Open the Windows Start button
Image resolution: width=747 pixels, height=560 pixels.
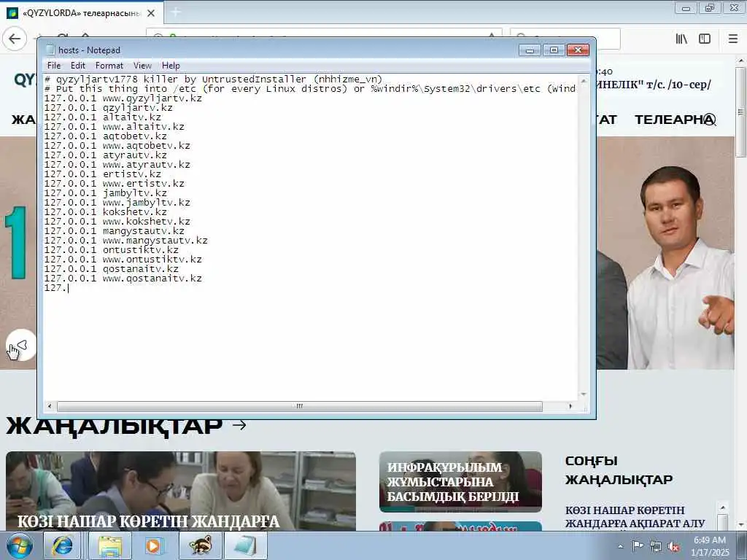tap(20, 545)
